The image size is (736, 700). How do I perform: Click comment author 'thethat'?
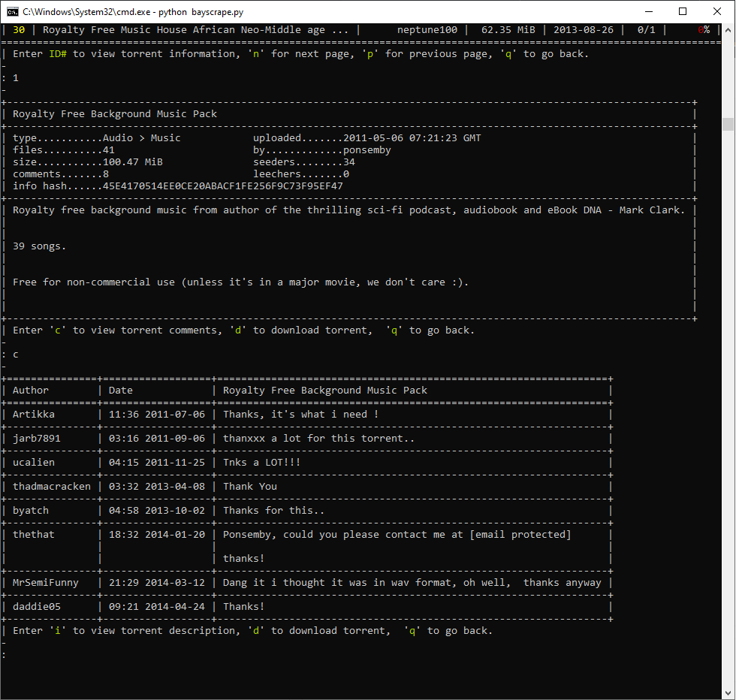[34, 534]
